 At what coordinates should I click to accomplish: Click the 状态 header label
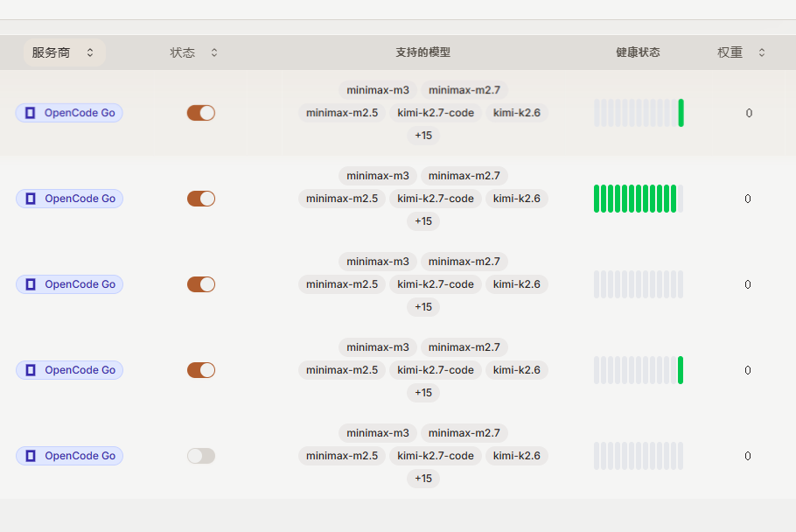[182, 52]
